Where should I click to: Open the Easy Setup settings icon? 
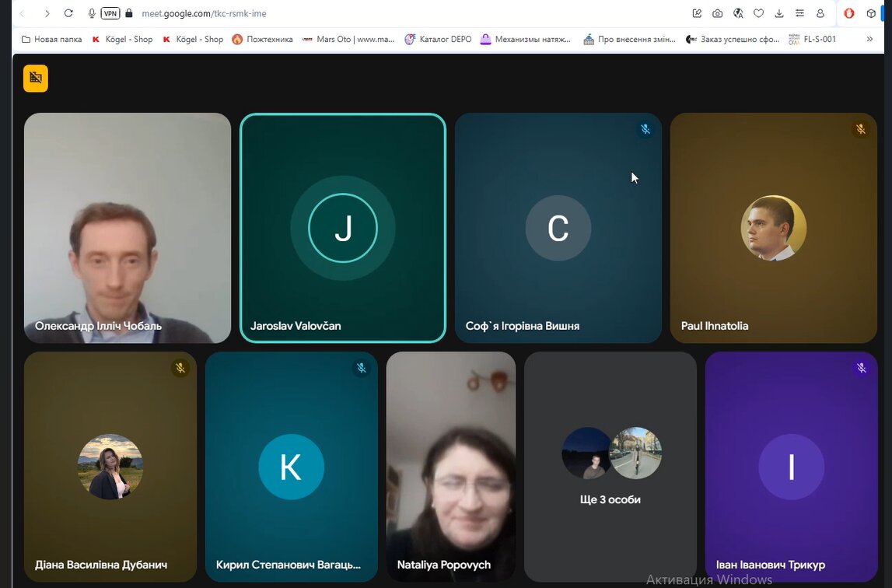click(x=799, y=13)
